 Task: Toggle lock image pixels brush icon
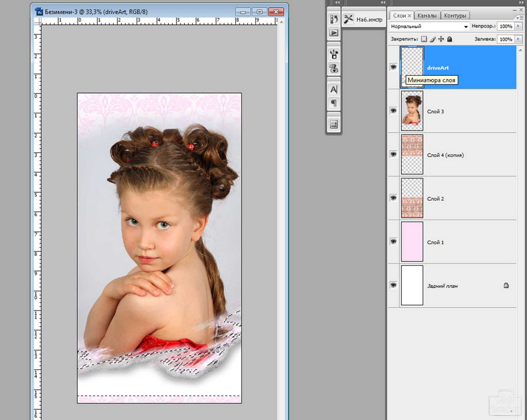coord(432,39)
